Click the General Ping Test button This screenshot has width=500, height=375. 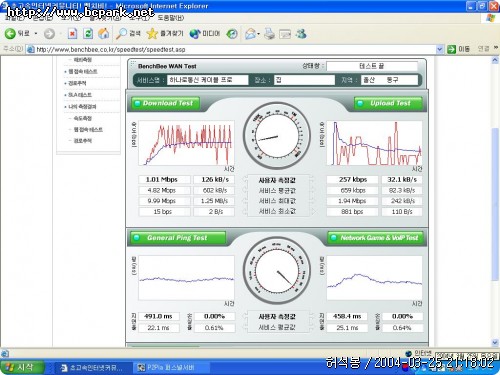click(178, 238)
